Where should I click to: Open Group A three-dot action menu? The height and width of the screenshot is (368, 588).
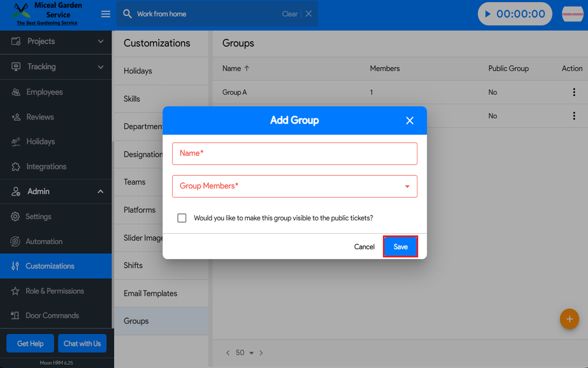(574, 92)
